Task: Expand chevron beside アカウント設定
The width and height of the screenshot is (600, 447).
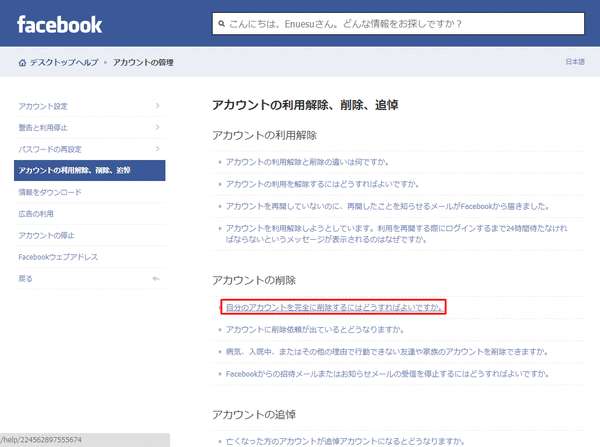Action: pyautogui.click(x=158, y=106)
